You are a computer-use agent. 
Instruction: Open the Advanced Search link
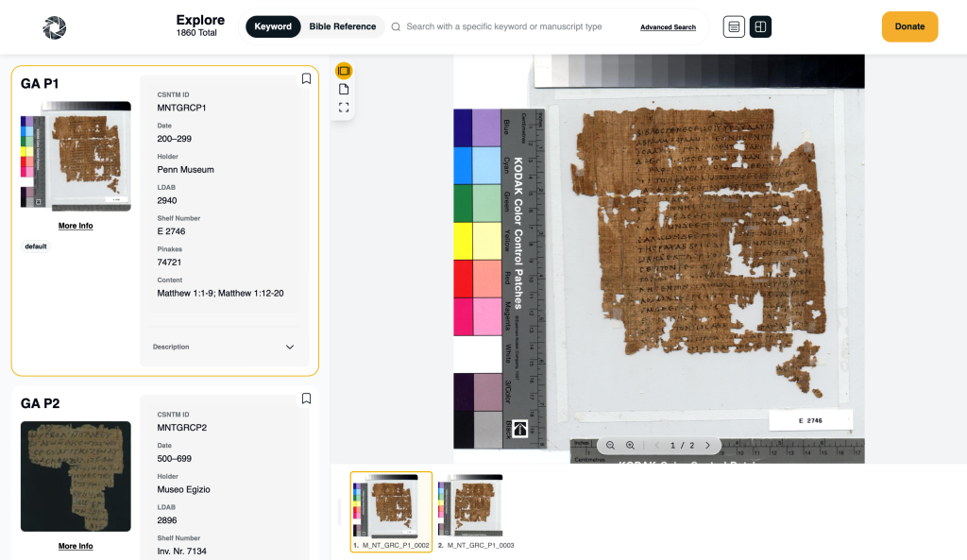(668, 27)
